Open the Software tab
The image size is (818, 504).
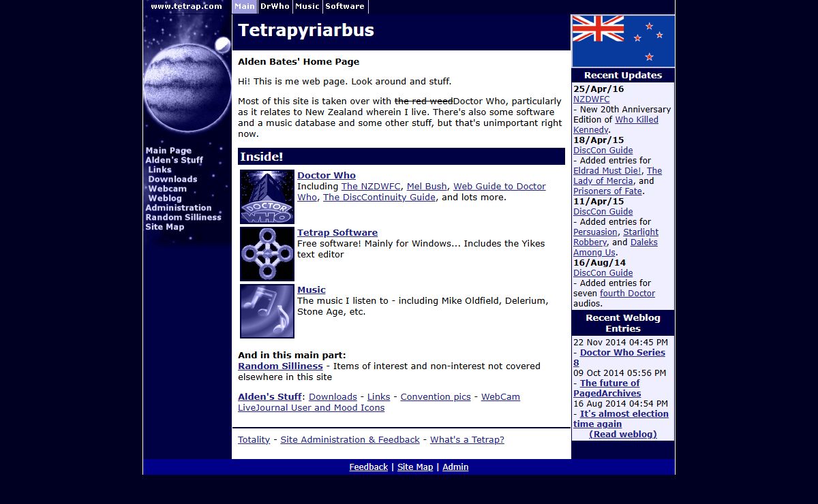click(x=345, y=6)
